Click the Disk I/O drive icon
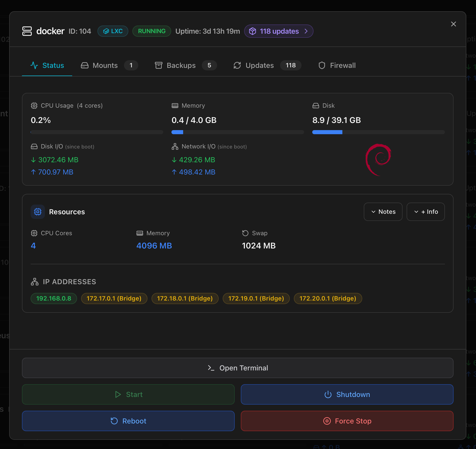Image resolution: width=476 pixels, height=449 pixels. [x=34, y=146]
